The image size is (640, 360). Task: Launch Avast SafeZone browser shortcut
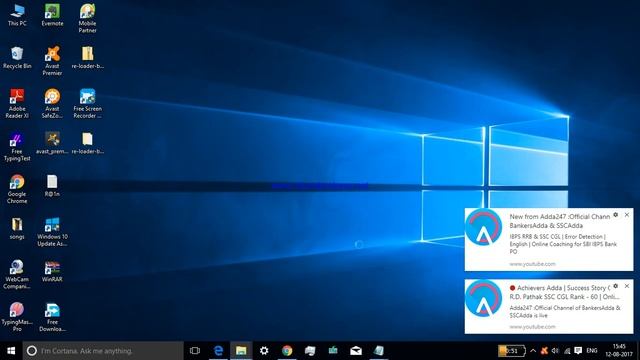pyautogui.click(x=52, y=104)
